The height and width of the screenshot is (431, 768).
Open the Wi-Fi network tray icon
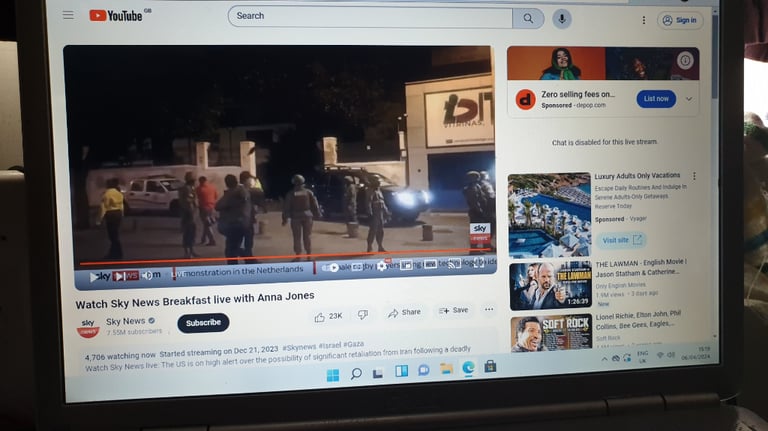(x=660, y=355)
